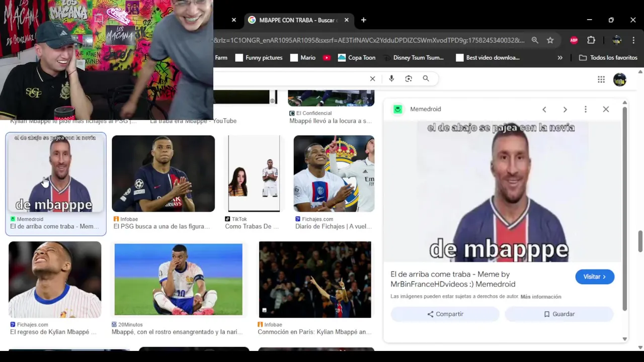Image resolution: width=644 pixels, height=362 pixels.
Task: Open the Mario bookmark
Action: (302, 58)
